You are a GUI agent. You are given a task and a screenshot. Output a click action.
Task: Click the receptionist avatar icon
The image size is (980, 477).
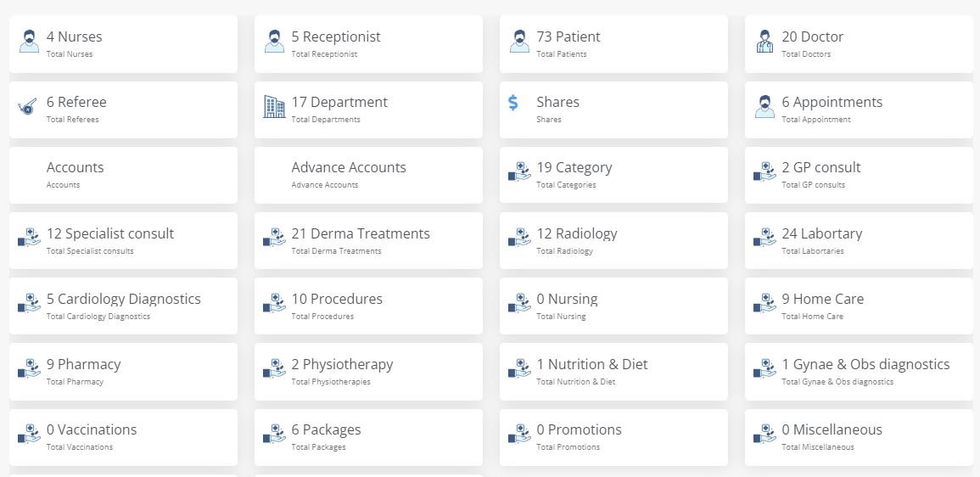tap(274, 42)
